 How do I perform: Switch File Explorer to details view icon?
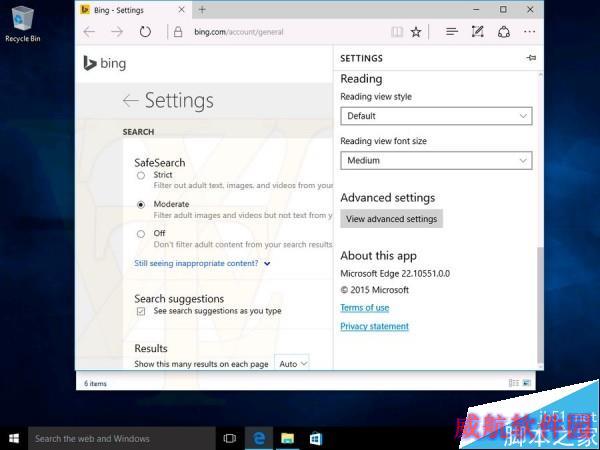pos(514,383)
